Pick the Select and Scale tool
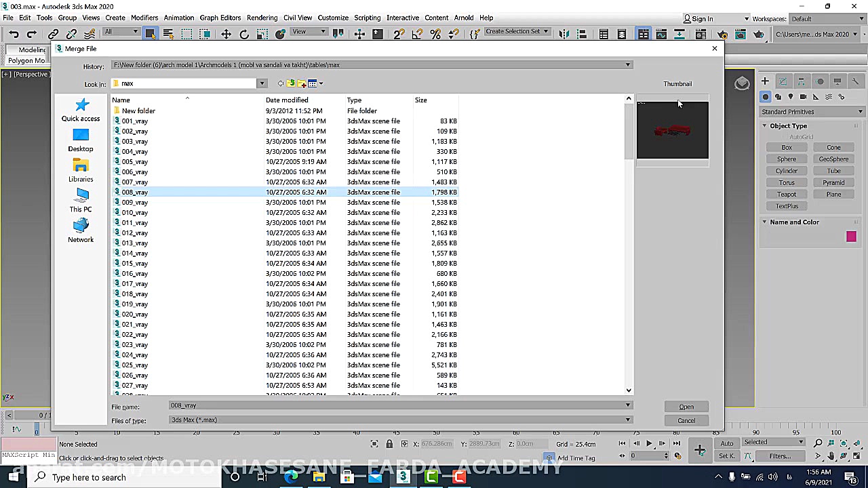 262,34
